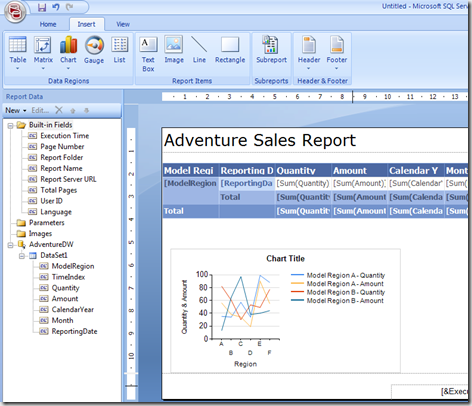Click the Chart Title text in chart
This screenshot has width=472, height=406.
285,259
